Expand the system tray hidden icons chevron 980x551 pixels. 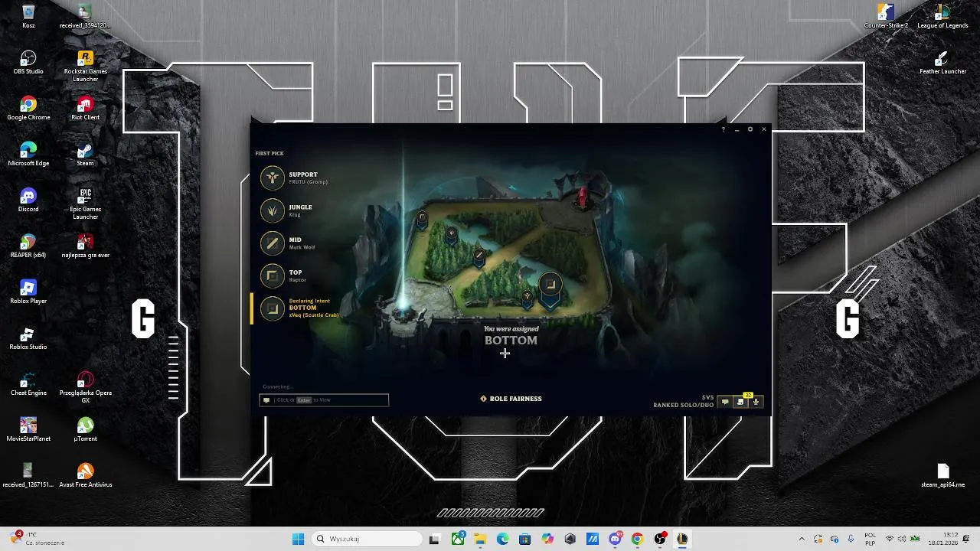point(802,539)
